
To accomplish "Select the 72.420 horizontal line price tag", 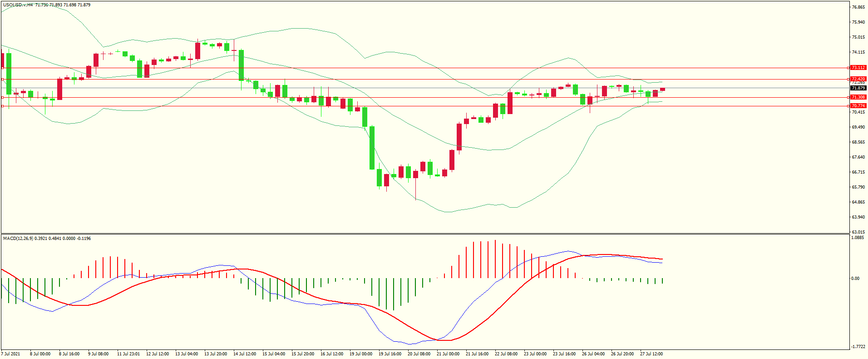I will click(858, 79).
